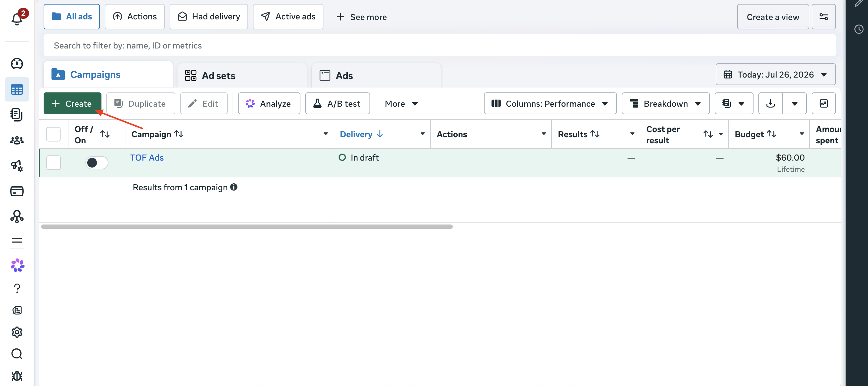Open the search magnifier sidebar icon

[17, 354]
